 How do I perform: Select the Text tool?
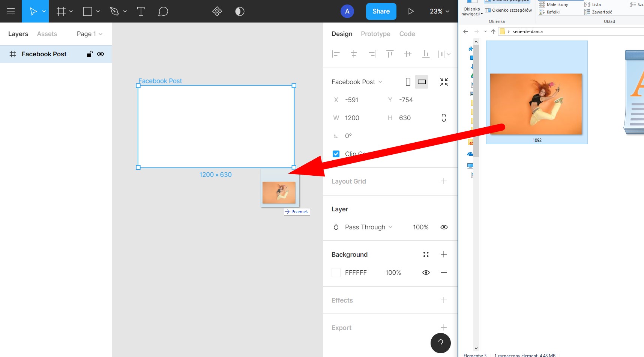141,11
